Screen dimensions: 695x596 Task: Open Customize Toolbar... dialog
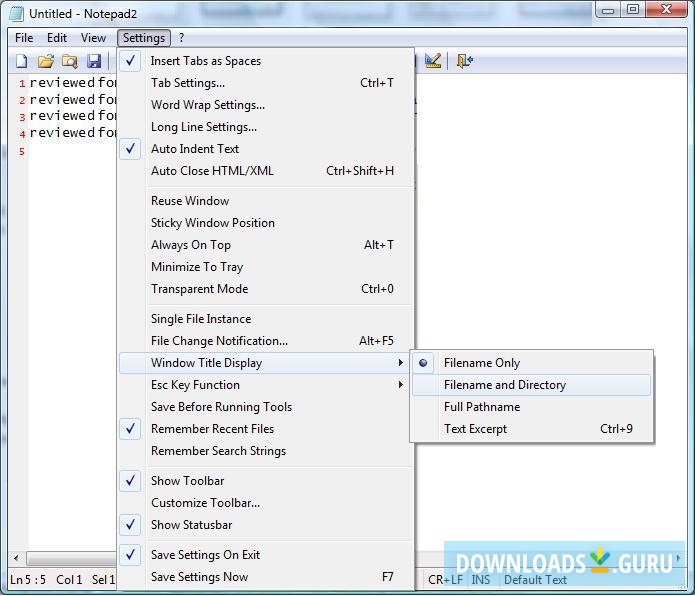(266, 503)
